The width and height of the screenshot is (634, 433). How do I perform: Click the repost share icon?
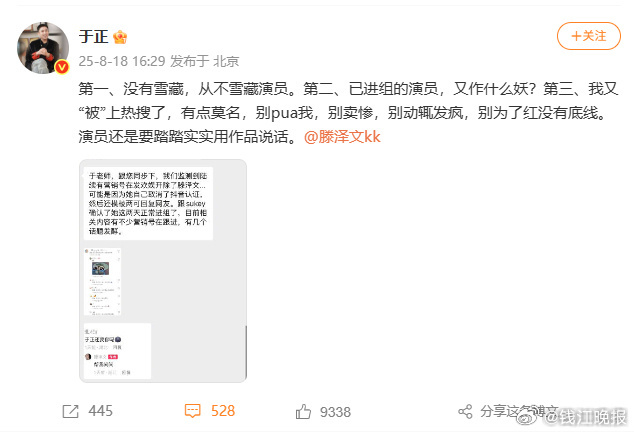pos(70,412)
